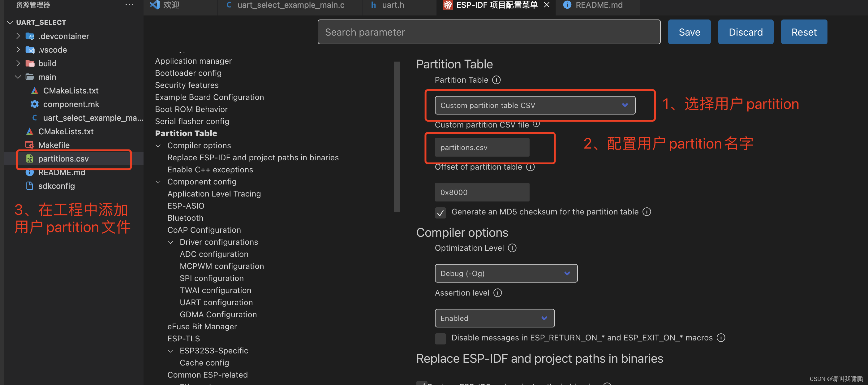
Task: Click the .devcontainer folder icon
Action: point(30,36)
